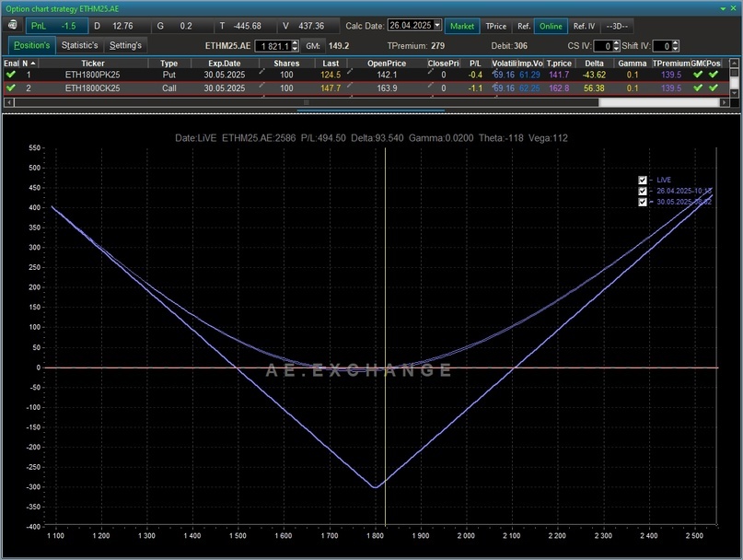Decrease ETHM25.AE price with down arrow

(295, 49)
